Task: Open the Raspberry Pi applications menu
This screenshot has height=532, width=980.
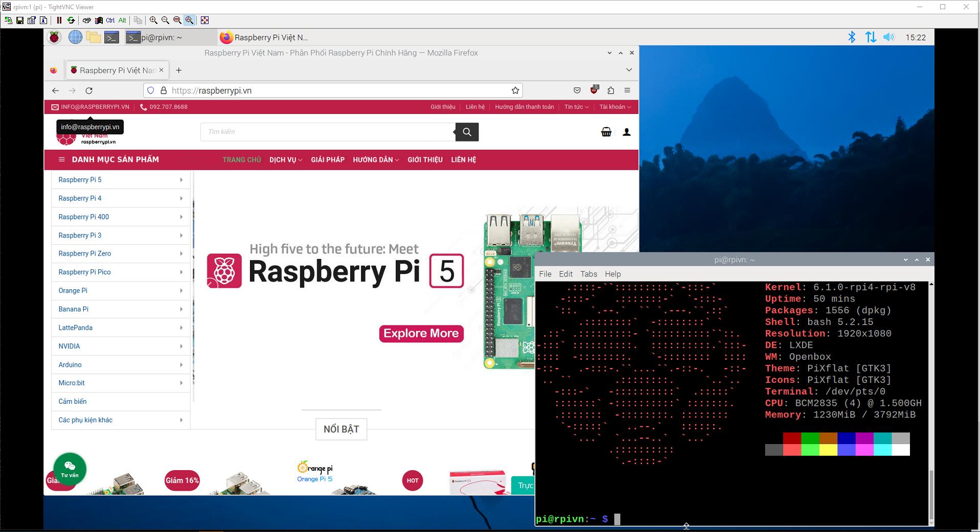Action: pos(54,37)
